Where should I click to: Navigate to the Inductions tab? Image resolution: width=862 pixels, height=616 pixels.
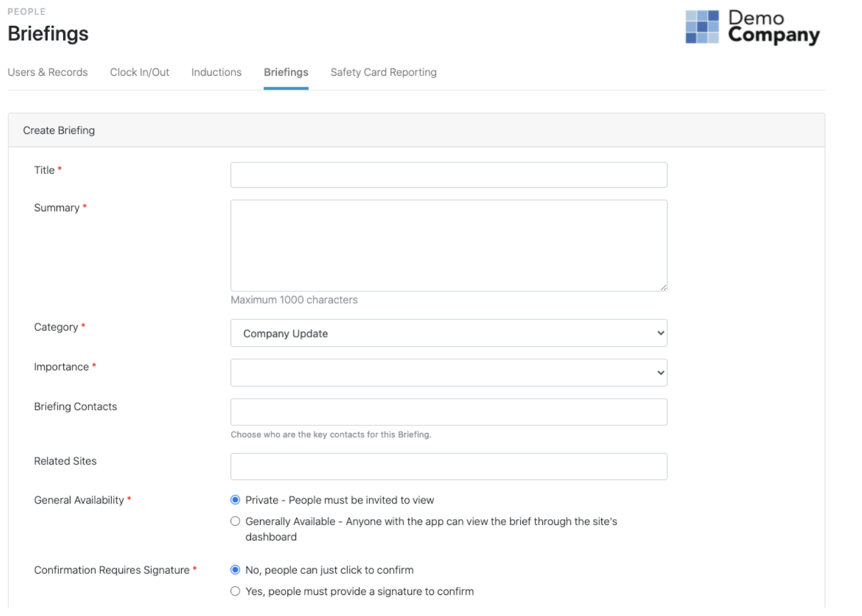point(215,72)
